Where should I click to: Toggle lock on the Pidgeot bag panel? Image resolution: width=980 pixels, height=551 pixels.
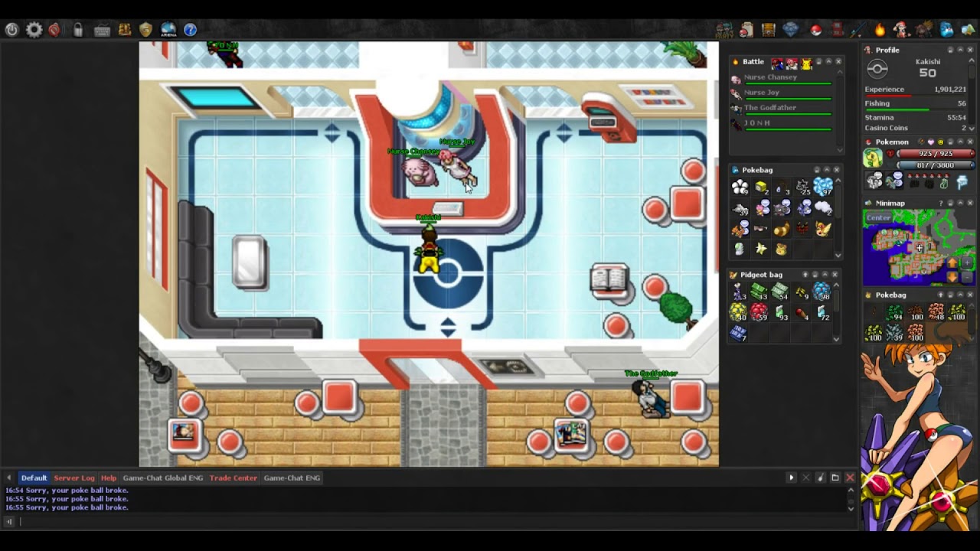coord(815,274)
